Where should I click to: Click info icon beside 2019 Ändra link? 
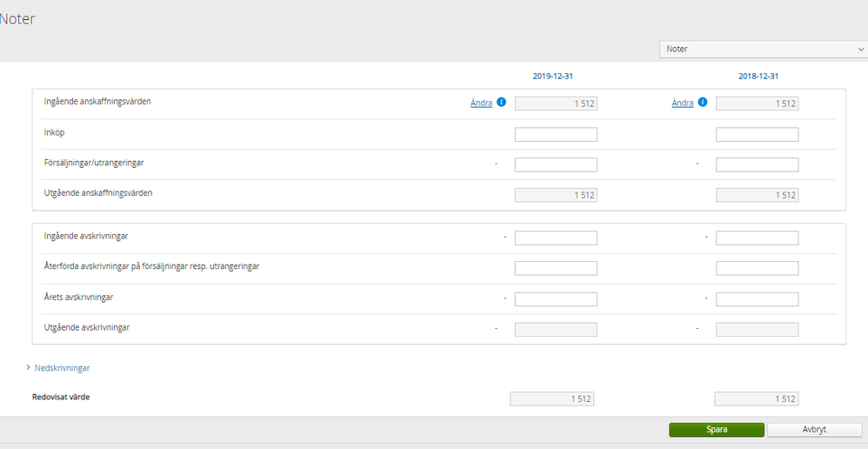tap(501, 103)
